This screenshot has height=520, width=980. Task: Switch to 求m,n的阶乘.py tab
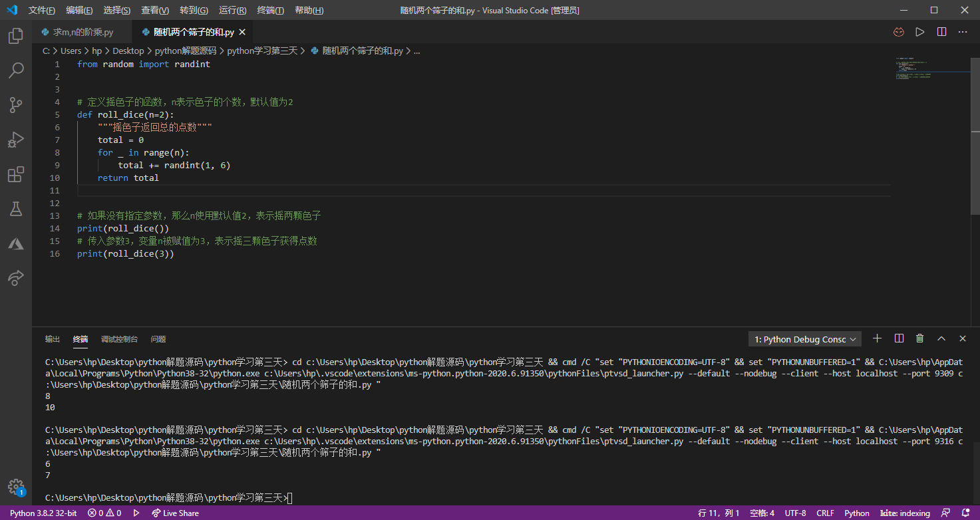[x=82, y=32]
